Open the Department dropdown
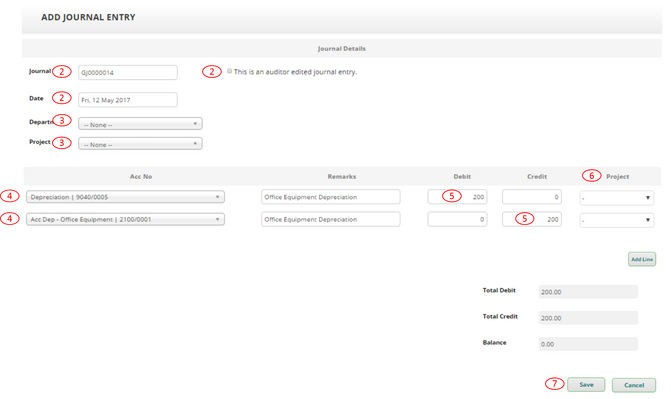The width and height of the screenshot is (671, 399). point(140,124)
